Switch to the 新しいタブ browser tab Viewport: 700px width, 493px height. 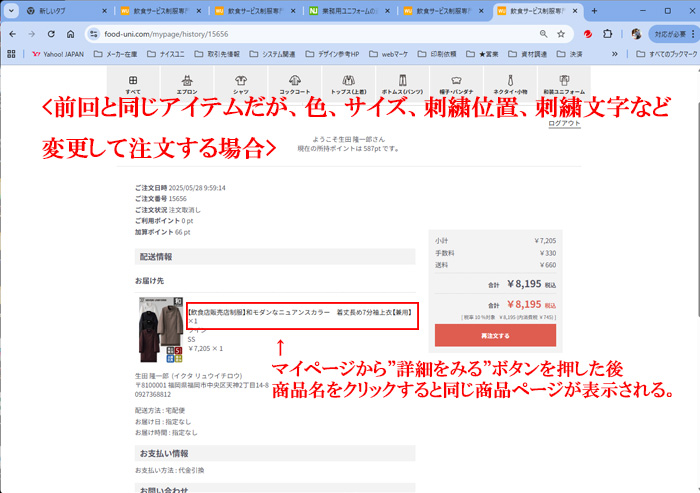coord(60,11)
